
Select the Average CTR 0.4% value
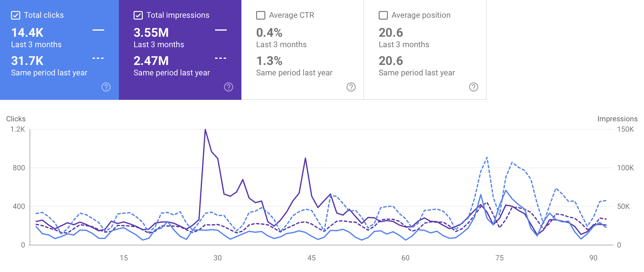269,33
